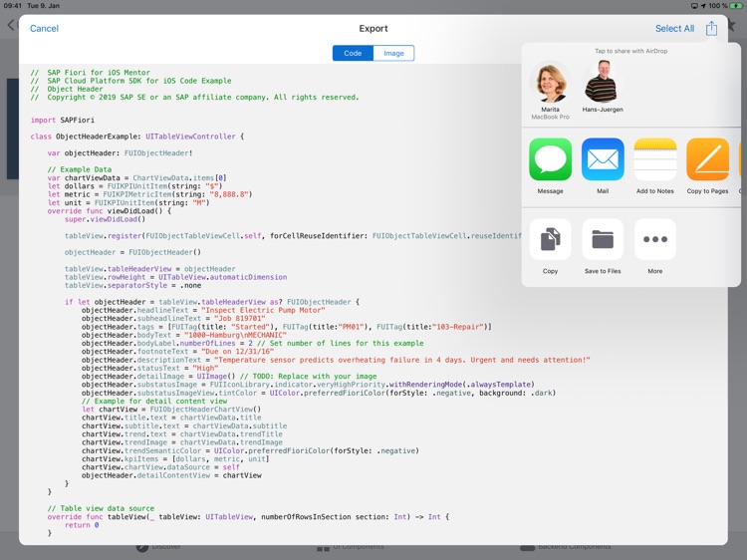747x560 pixels.
Task: Tap the 'return 0' line
Action: 82,525
